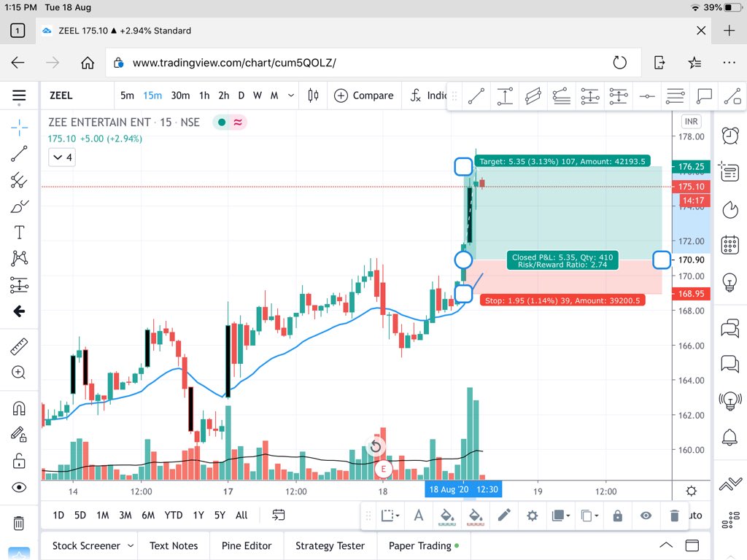This screenshot has width=747, height=560.
Task: Select the long position prediction tool
Action: tap(19, 285)
